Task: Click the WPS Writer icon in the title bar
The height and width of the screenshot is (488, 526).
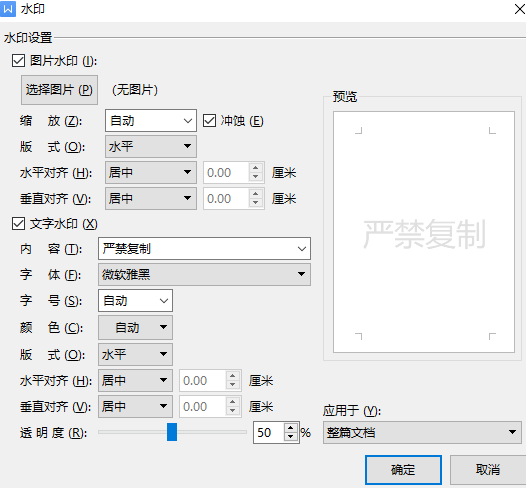Action: [x=8, y=9]
